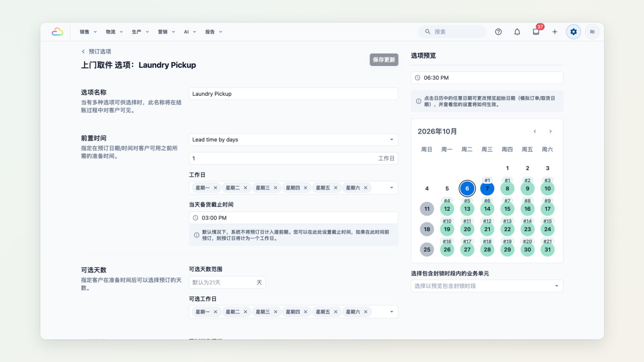Click the 保存更新 button

pyautogui.click(x=384, y=60)
